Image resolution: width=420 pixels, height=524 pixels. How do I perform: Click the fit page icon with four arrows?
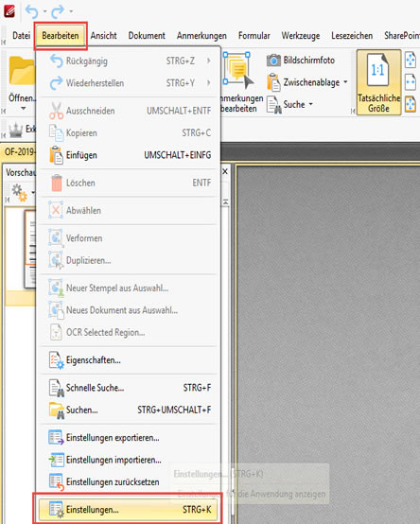(x=411, y=61)
